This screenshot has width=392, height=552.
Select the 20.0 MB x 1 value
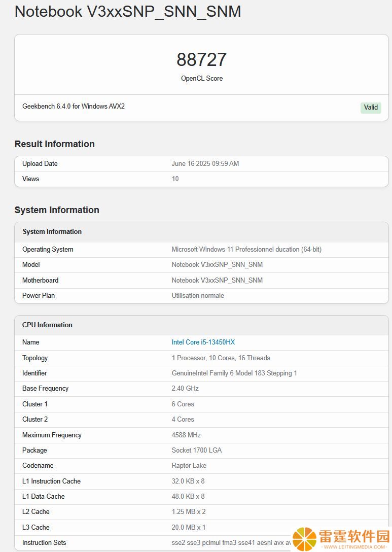click(x=189, y=527)
